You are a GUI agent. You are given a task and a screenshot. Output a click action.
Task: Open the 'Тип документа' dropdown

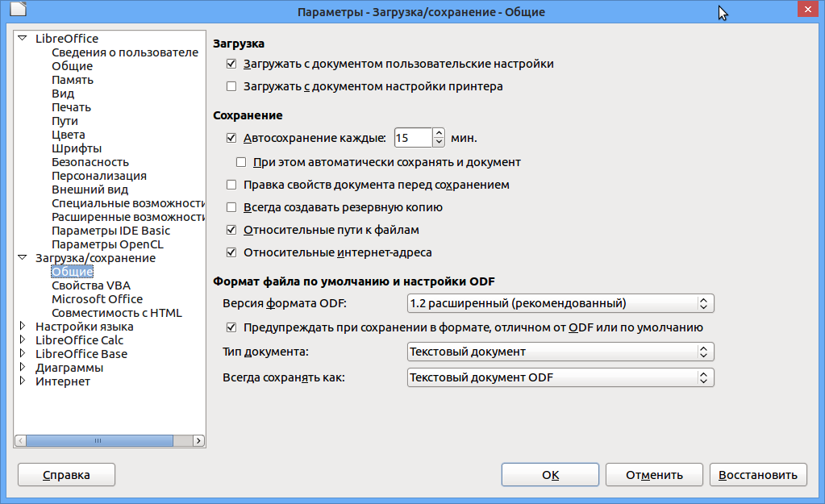[560, 352]
